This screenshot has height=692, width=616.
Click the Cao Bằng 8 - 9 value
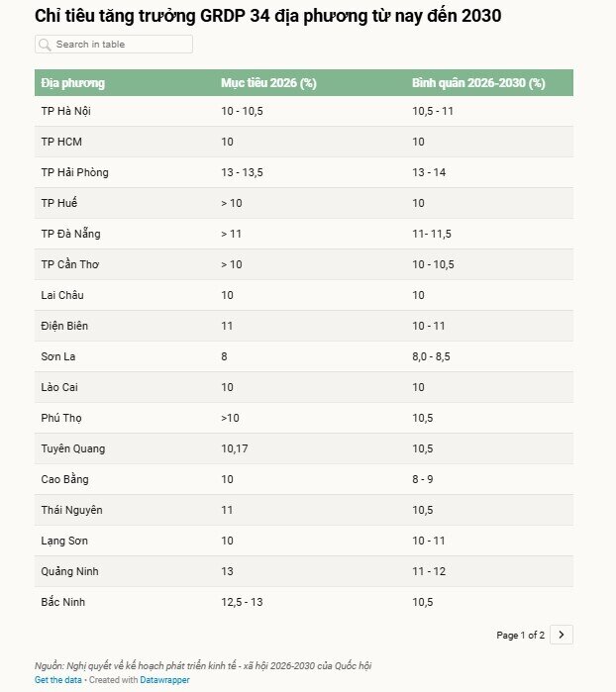[x=426, y=479]
